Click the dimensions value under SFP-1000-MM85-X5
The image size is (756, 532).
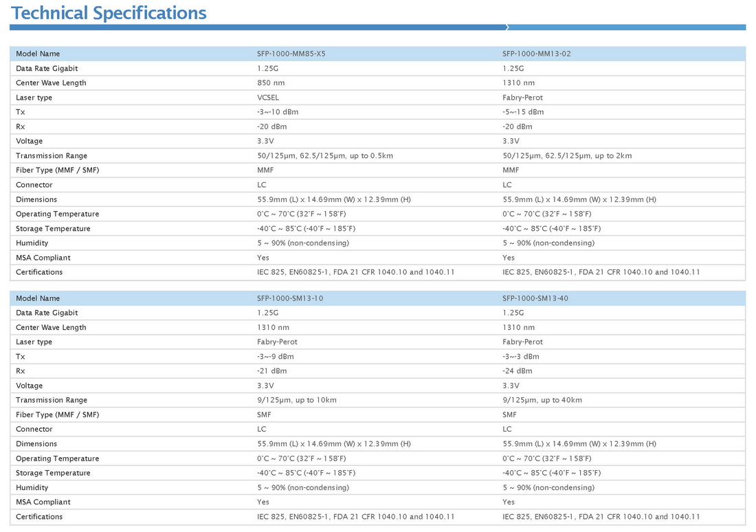pyautogui.click(x=333, y=200)
